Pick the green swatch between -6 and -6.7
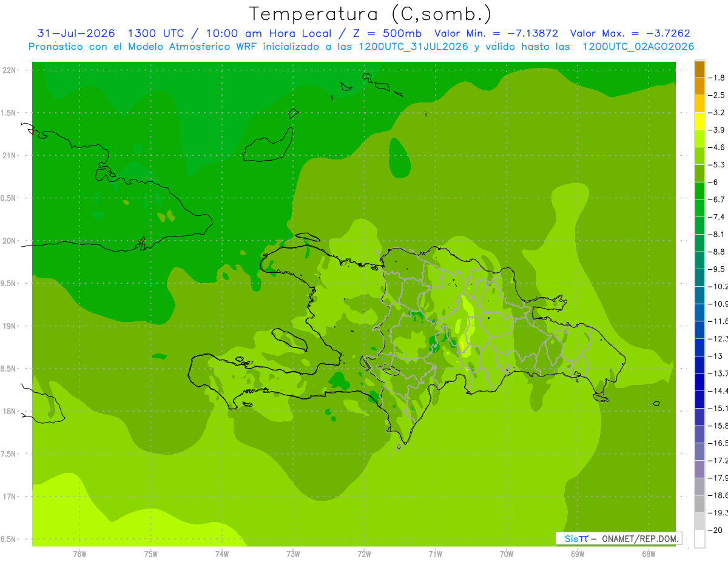Image resolution: width=728 pixels, height=562 pixels. [x=699, y=191]
